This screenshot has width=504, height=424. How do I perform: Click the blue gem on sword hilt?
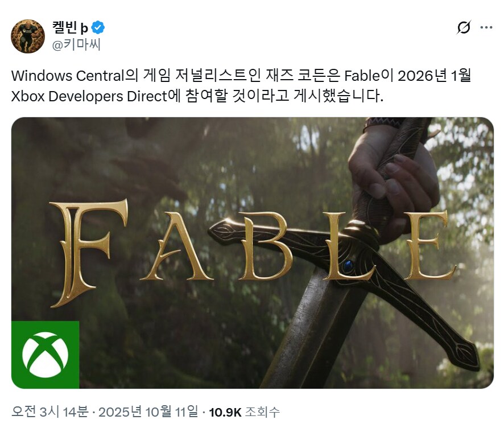pyautogui.click(x=348, y=266)
